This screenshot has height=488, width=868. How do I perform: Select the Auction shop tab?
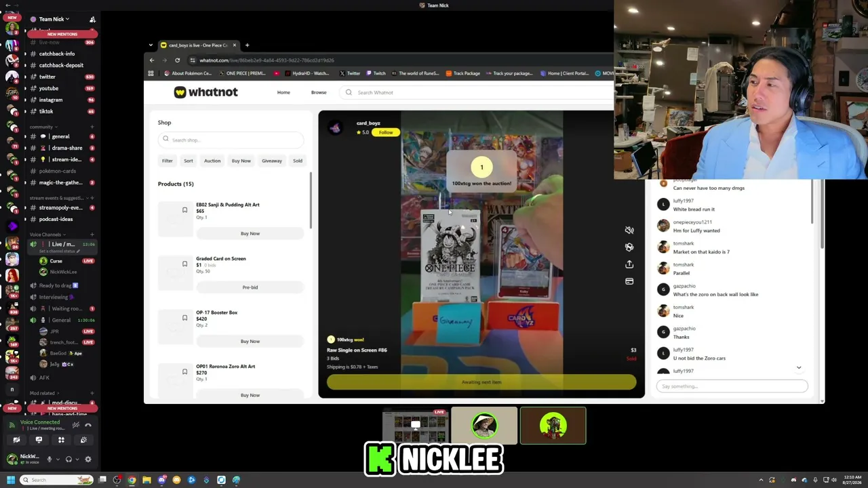pos(212,161)
